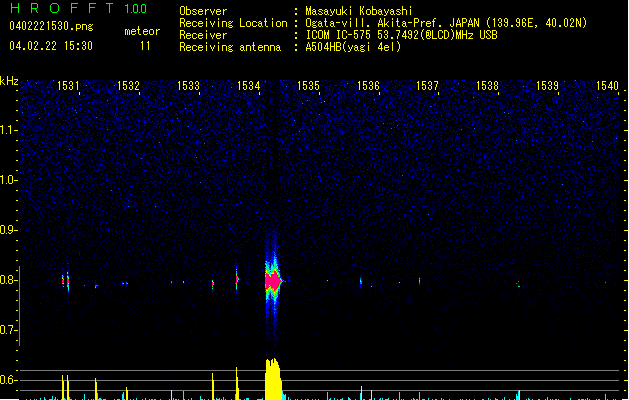
Task: Click the Receiving Location value text
Action: [446, 23]
